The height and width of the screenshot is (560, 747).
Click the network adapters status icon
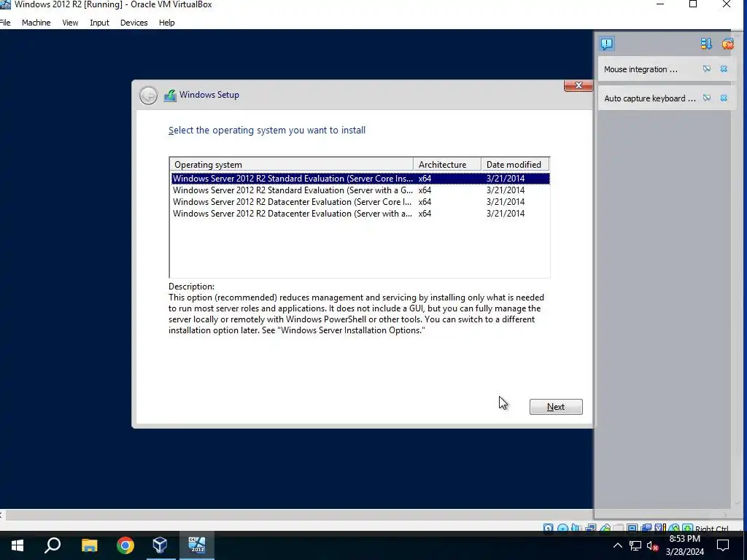591,528
